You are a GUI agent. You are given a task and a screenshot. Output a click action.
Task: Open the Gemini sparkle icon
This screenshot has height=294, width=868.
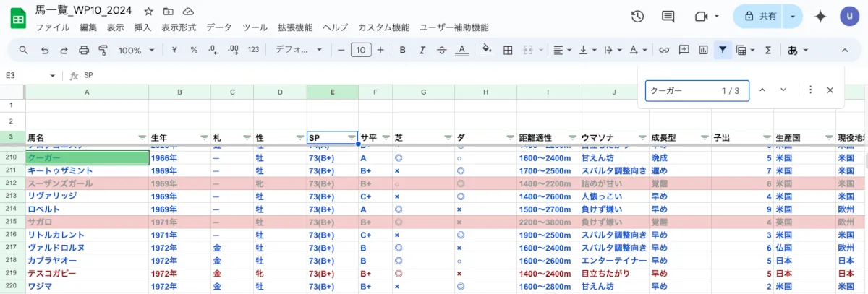coord(820,17)
